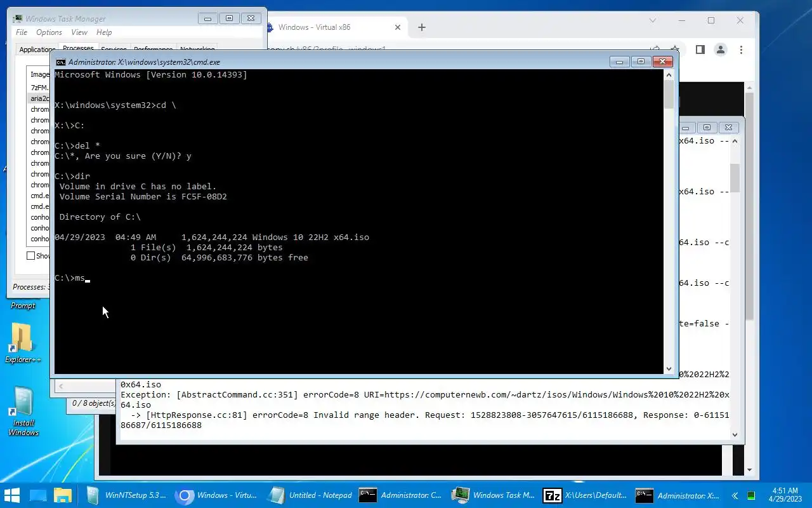Minimize the Chrome browser window
The width and height of the screenshot is (812, 508).
681,20
